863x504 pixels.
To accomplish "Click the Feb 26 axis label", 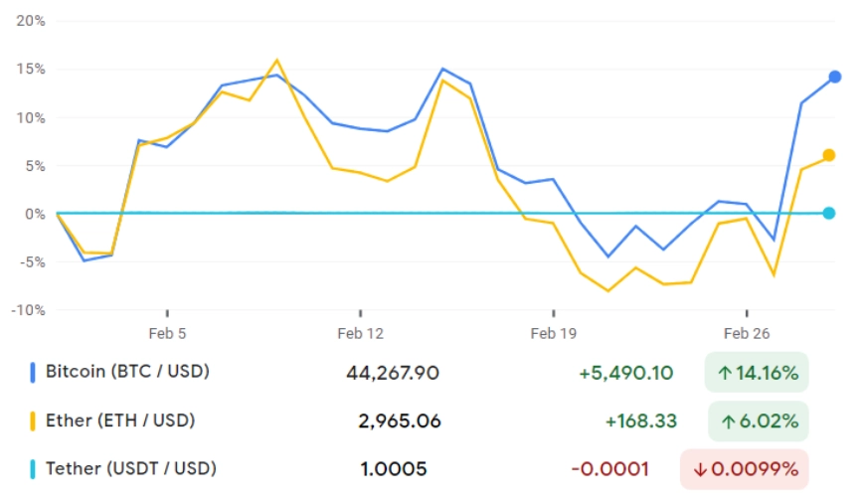I will click(x=747, y=333).
